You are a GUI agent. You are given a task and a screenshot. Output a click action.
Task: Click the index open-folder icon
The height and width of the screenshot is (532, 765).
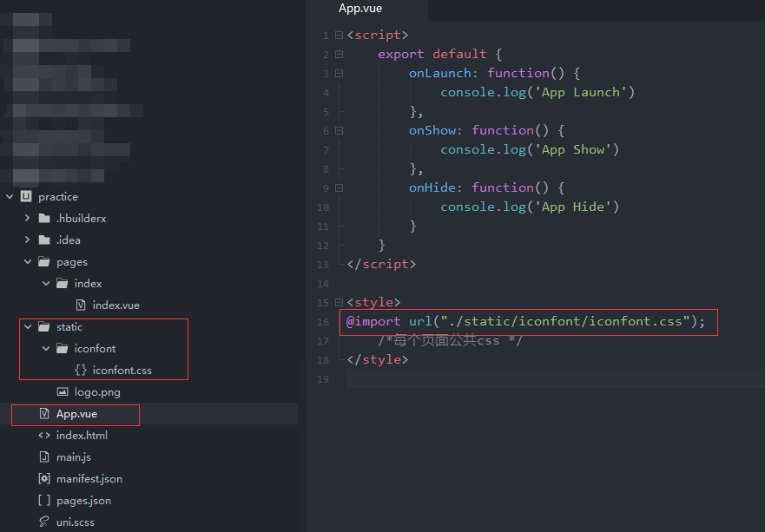point(63,283)
